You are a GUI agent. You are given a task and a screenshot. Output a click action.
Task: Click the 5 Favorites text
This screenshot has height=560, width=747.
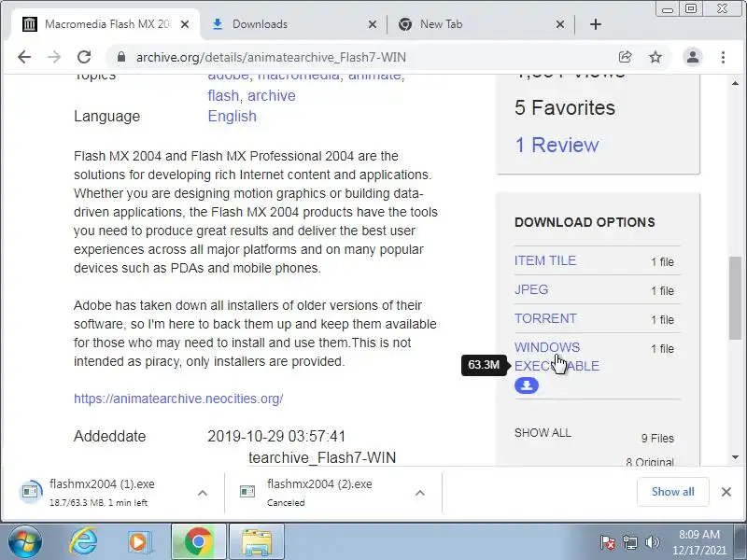pos(565,107)
